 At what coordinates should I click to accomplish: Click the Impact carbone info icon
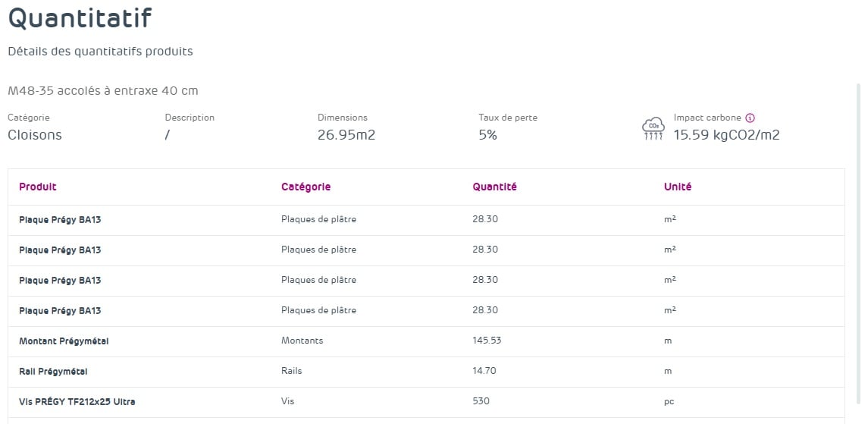(x=750, y=118)
